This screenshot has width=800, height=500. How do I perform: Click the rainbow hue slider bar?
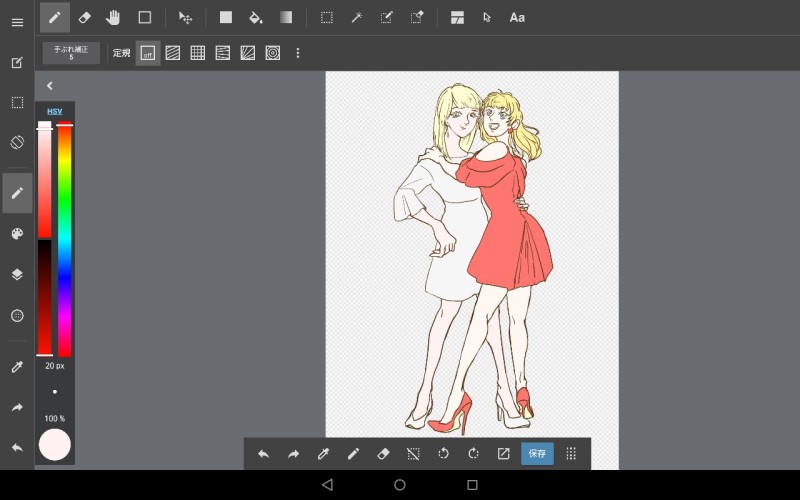pyautogui.click(x=65, y=240)
